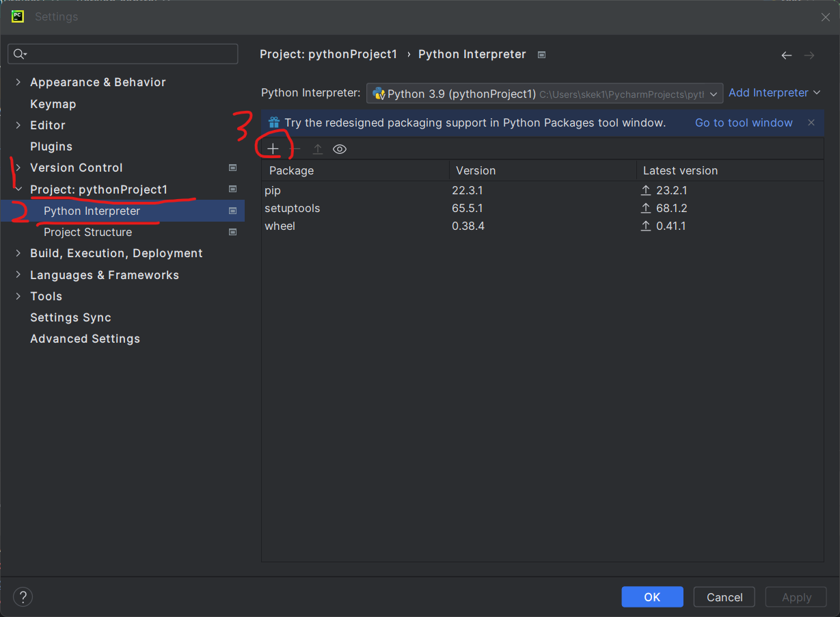
Task: Click the plus icon to install package
Action: click(273, 148)
